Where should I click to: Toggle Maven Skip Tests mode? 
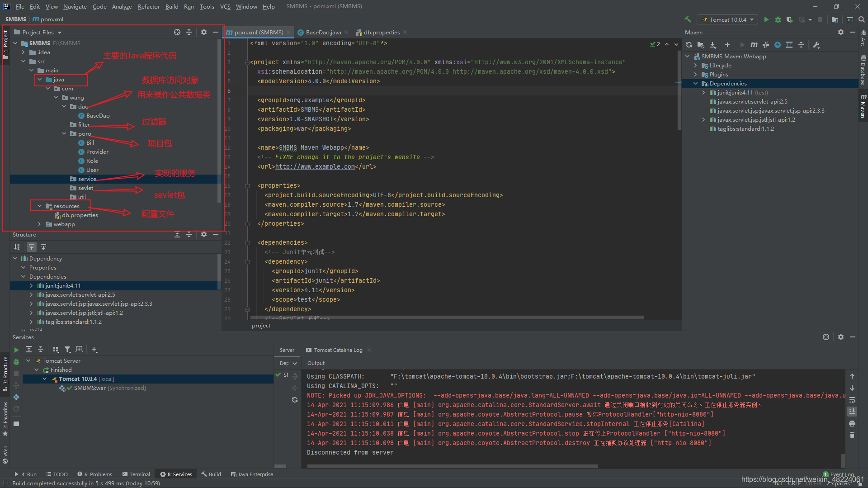pyautogui.click(x=778, y=45)
